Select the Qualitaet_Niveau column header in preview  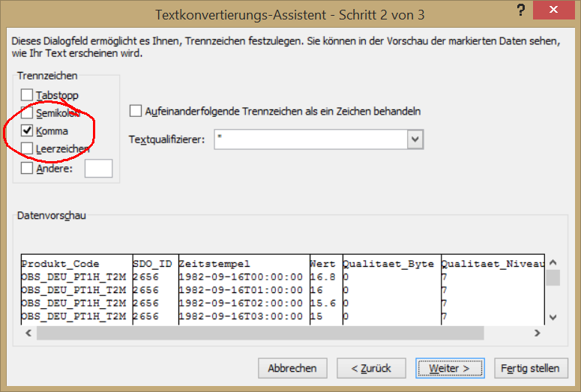tap(493, 264)
